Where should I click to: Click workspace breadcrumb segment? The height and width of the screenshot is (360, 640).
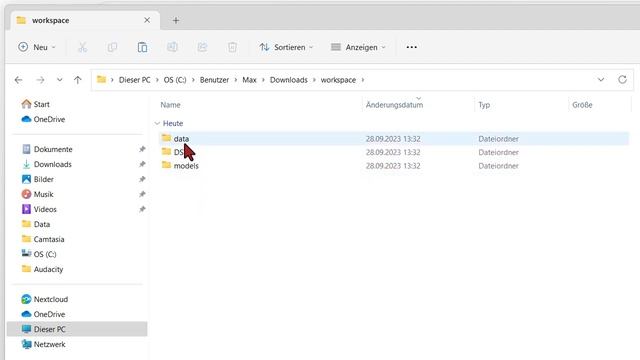(x=338, y=80)
